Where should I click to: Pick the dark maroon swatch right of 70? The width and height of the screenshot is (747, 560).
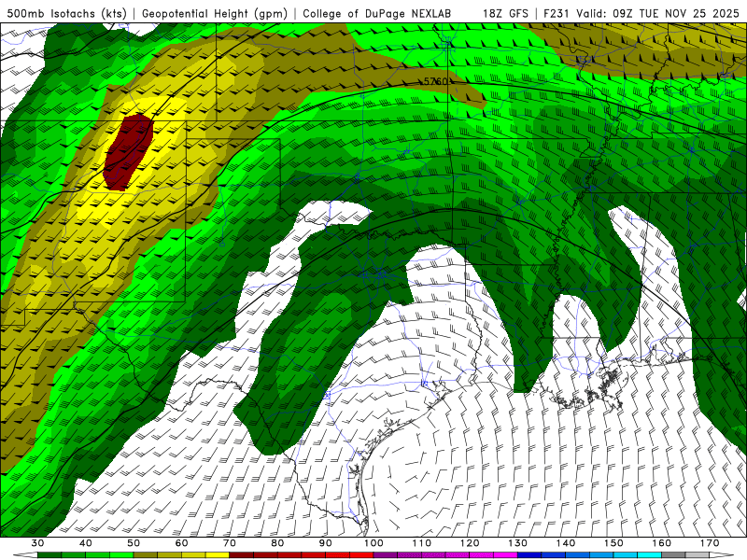(242, 555)
